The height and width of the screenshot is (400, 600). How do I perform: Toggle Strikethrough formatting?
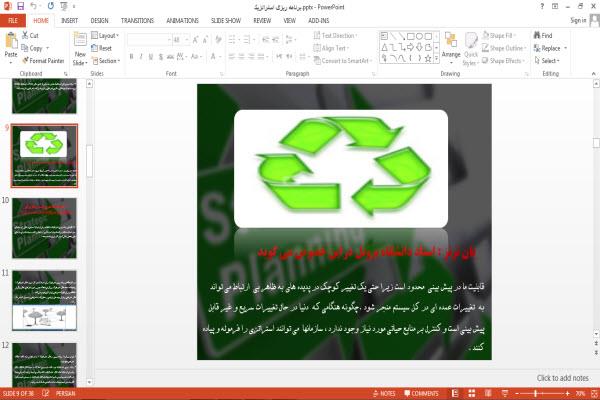point(170,57)
